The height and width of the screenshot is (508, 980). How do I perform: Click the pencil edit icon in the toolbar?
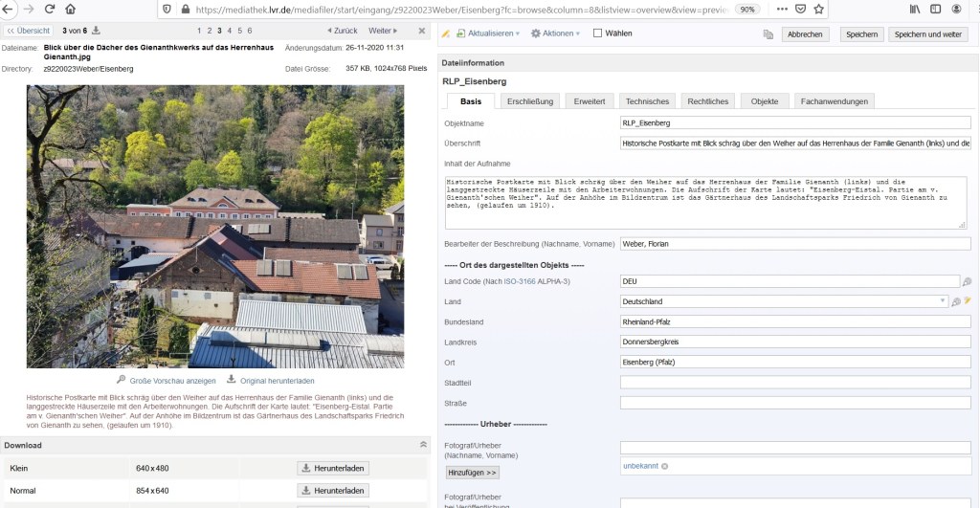446,33
